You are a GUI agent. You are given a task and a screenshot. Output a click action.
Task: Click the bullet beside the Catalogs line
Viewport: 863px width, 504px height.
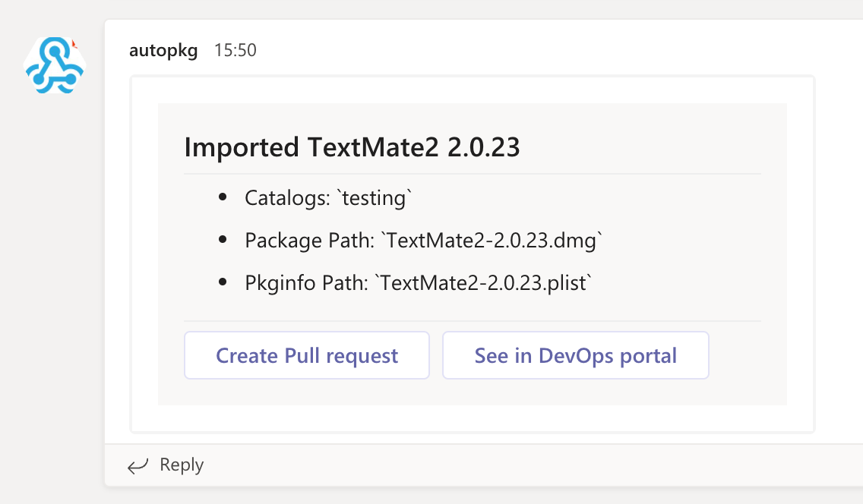pos(223,198)
